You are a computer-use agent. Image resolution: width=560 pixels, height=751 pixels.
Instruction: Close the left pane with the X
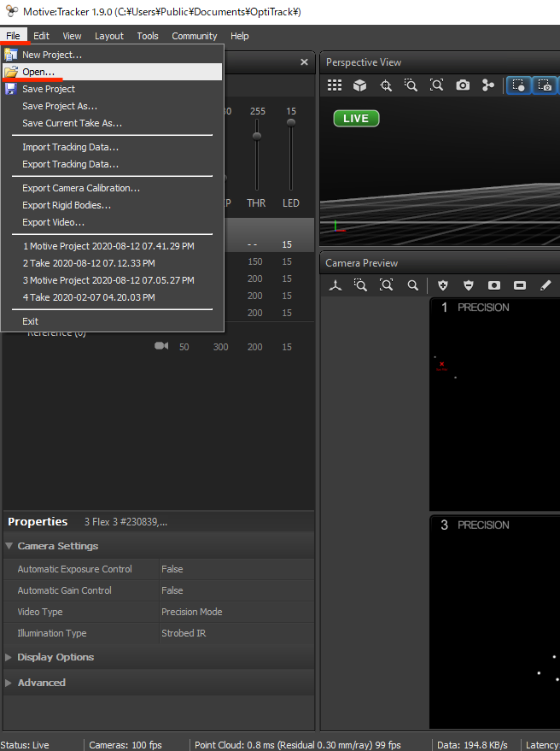[x=304, y=62]
